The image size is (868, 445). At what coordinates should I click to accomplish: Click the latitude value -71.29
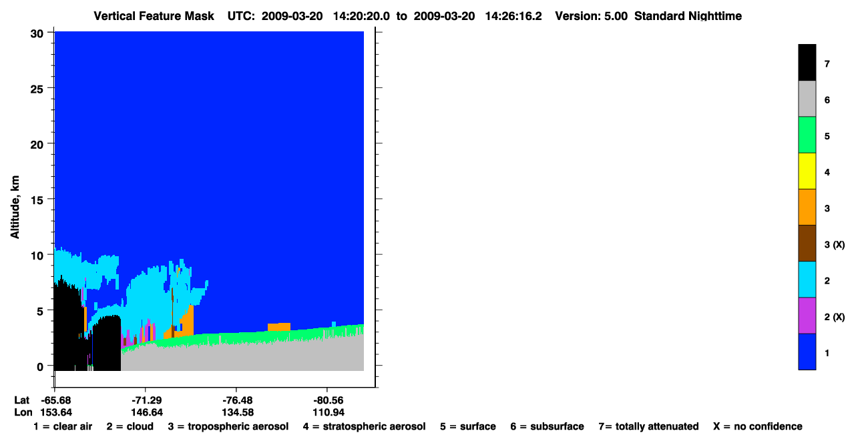coord(145,400)
